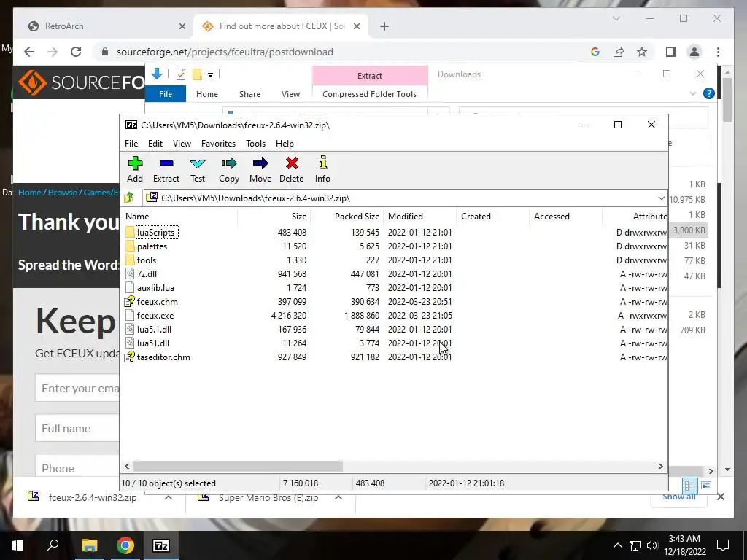Select the luaScripts folder icon

coord(130,233)
